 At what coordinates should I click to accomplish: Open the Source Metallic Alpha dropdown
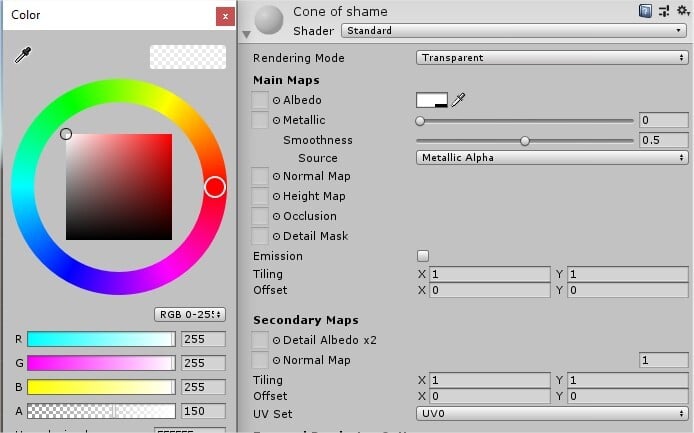552,158
